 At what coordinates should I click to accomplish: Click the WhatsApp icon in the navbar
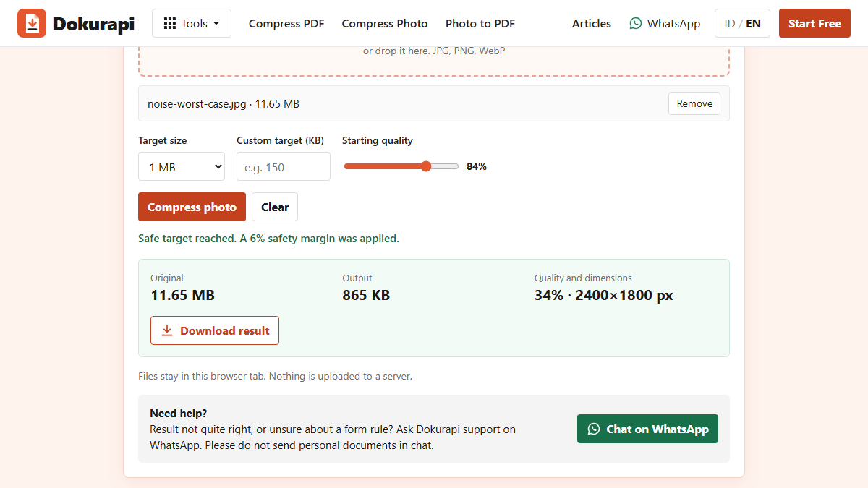pyautogui.click(x=636, y=23)
